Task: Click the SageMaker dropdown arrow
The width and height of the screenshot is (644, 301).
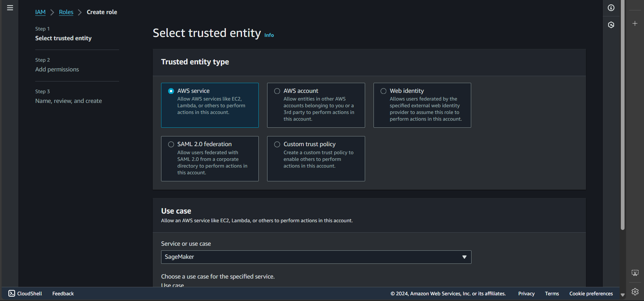Action: [464, 257]
